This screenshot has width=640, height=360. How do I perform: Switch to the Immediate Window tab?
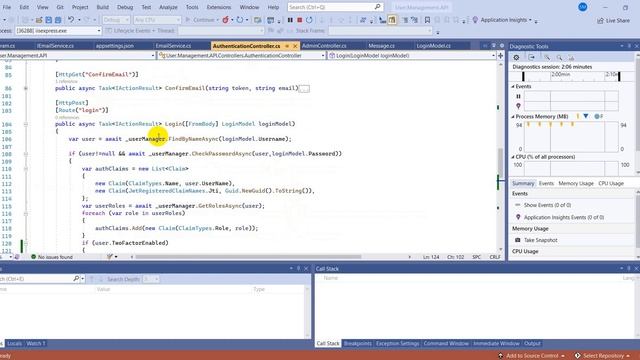click(496, 344)
